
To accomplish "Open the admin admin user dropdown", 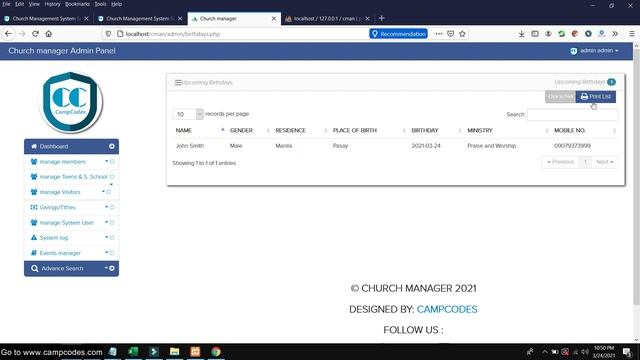I will [594, 51].
